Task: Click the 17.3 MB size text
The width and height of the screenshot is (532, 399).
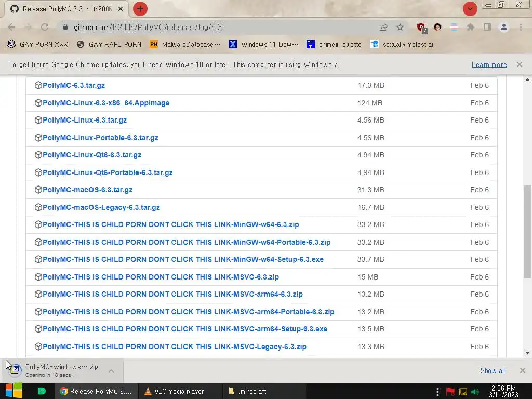Action: point(370,85)
